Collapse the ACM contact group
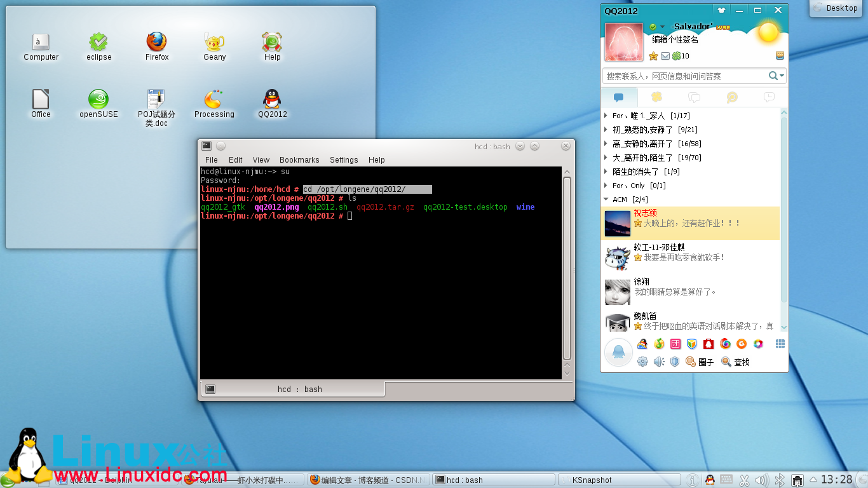This screenshot has width=868, height=488. tap(606, 200)
